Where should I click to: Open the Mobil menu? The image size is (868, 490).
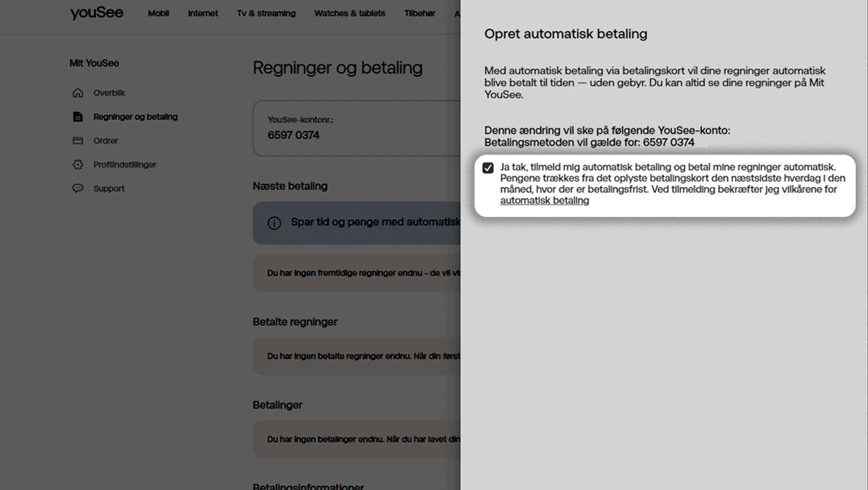pos(158,14)
